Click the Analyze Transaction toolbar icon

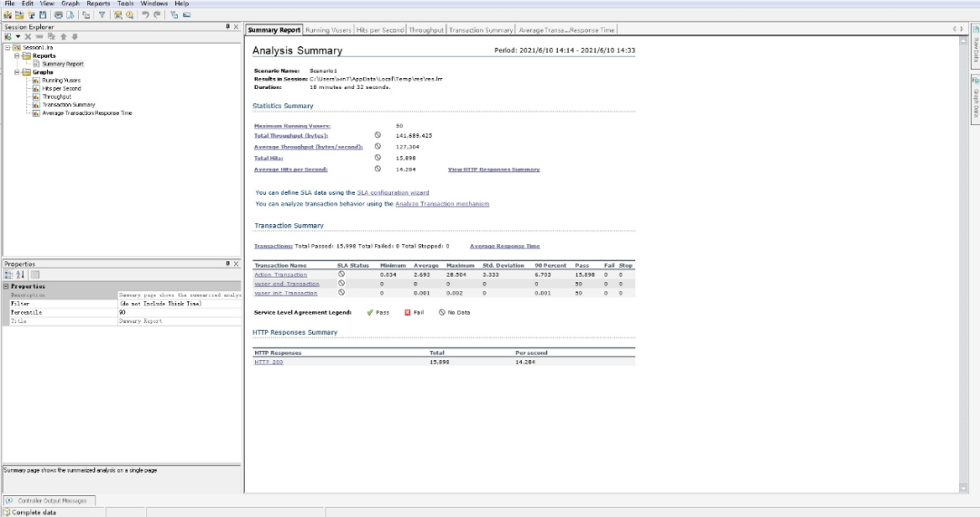point(117,15)
